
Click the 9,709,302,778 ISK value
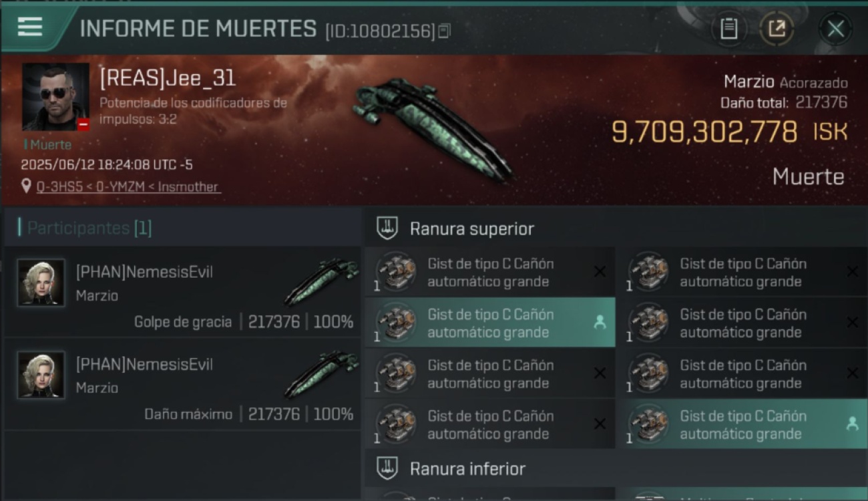[729, 132]
